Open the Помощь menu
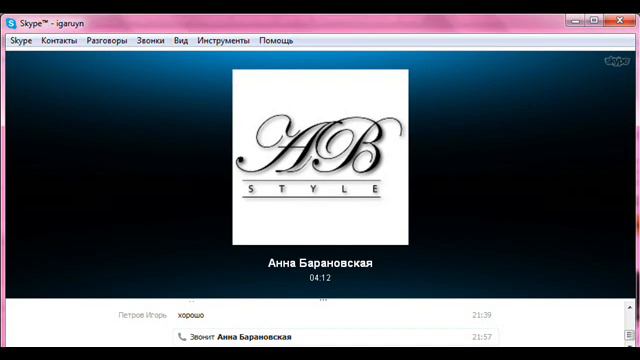 (276, 41)
